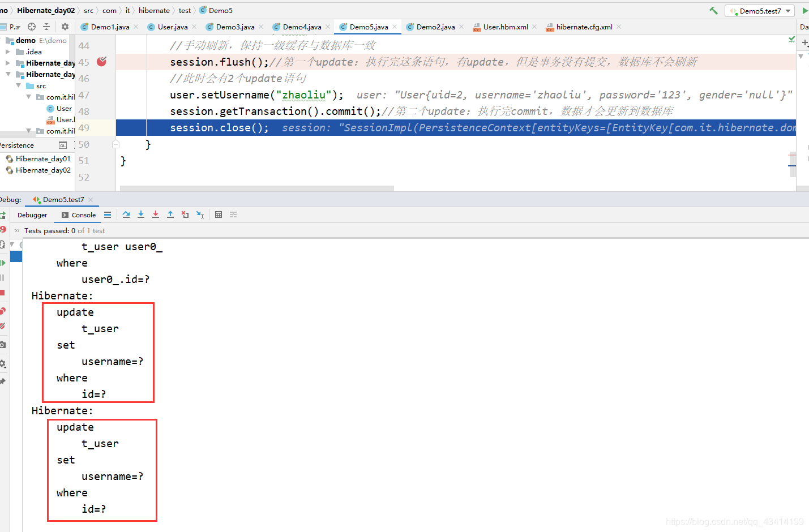Open Evaluate Expression calculator icon

[x=219, y=214]
